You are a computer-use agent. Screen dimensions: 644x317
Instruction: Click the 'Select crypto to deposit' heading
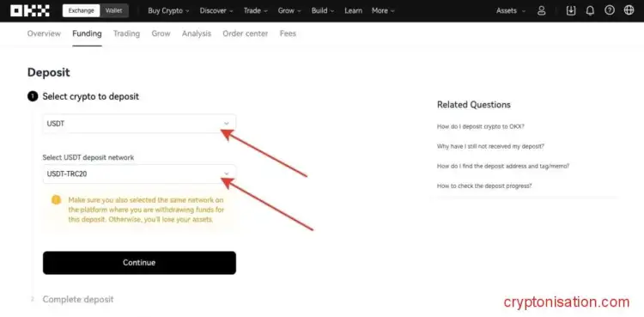pyautogui.click(x=91, y=96)
